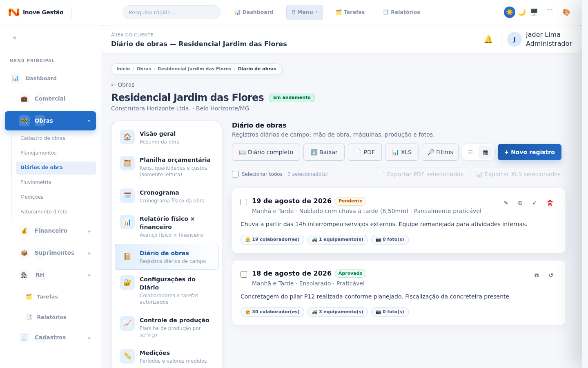Open the Inove Gestão logo home
Image resolution: width=588 pixels, height=368 pixels.
click(36, 12)
